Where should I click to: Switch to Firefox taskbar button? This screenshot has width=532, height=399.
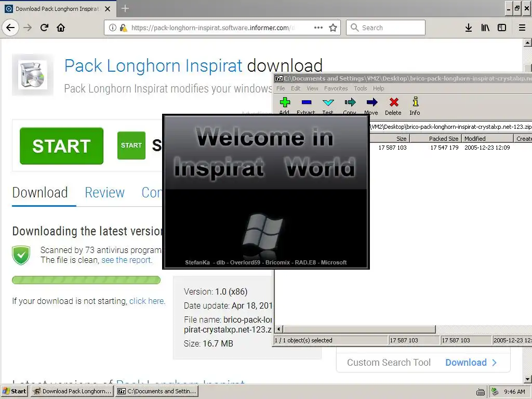coord(72,391)
